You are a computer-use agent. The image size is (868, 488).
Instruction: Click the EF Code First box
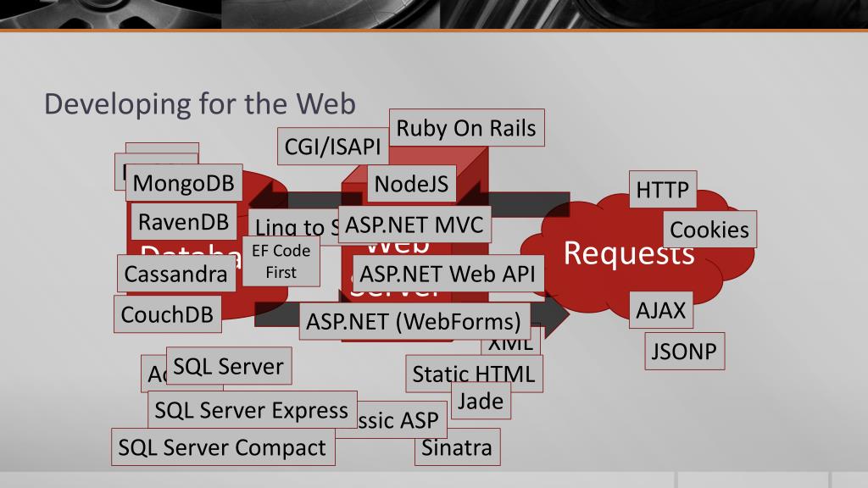(x=281, y=261)
